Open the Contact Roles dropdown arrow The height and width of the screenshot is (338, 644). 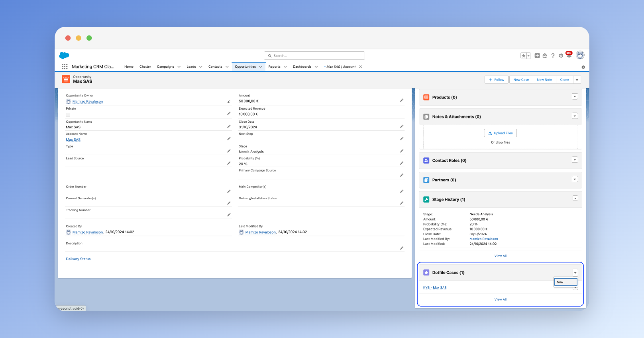(x=575, y=160)
